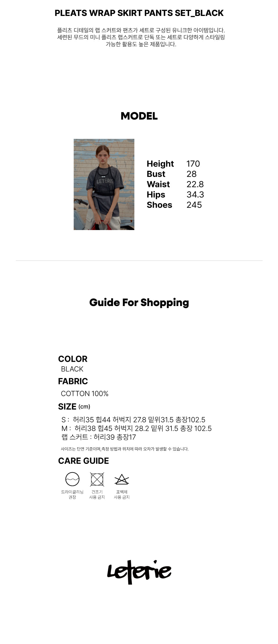Click the size S measurements line
The width and height of the screenshot is (278, 644).
(x=133, y=420)
